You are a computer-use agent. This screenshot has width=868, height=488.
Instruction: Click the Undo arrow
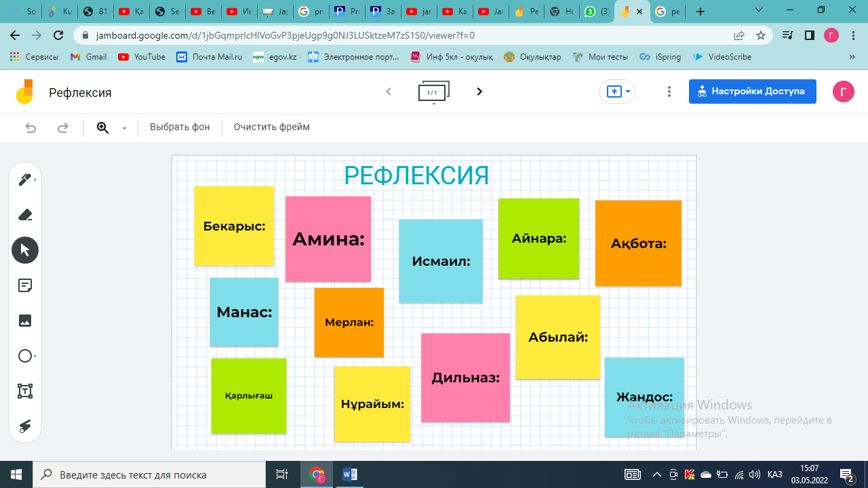[x=31, y=127]
